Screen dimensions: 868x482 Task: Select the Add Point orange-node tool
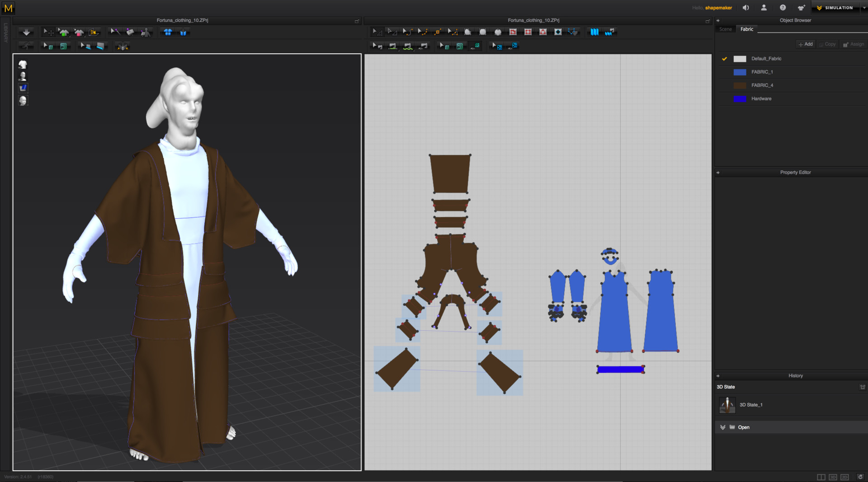pos(437,32)
